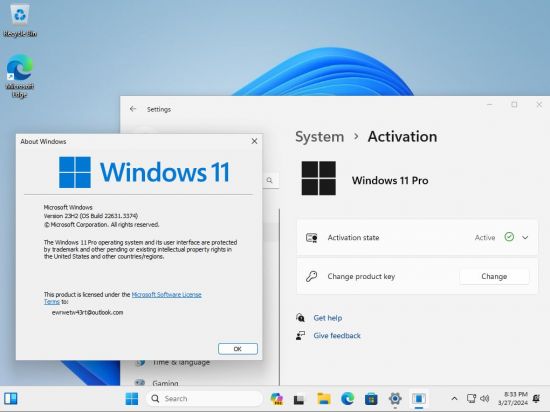
Task: Click the Get help icon
Action: tap(300, 318)
